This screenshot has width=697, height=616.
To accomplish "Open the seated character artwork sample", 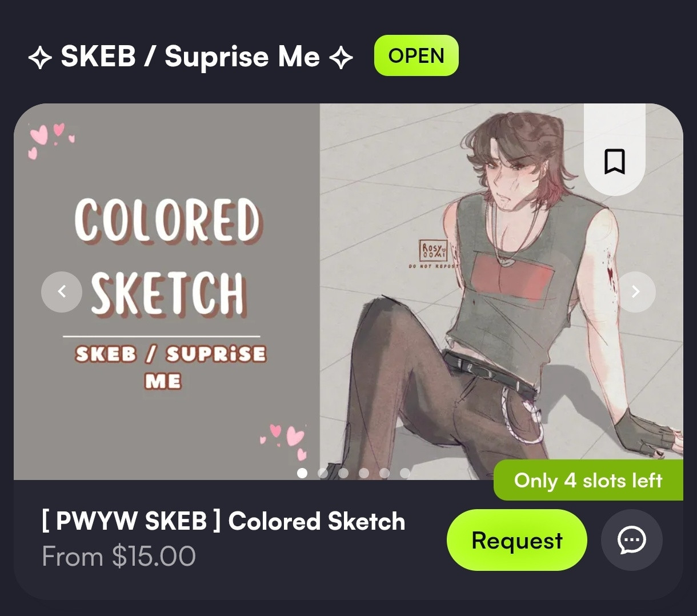I will point(501,291).
